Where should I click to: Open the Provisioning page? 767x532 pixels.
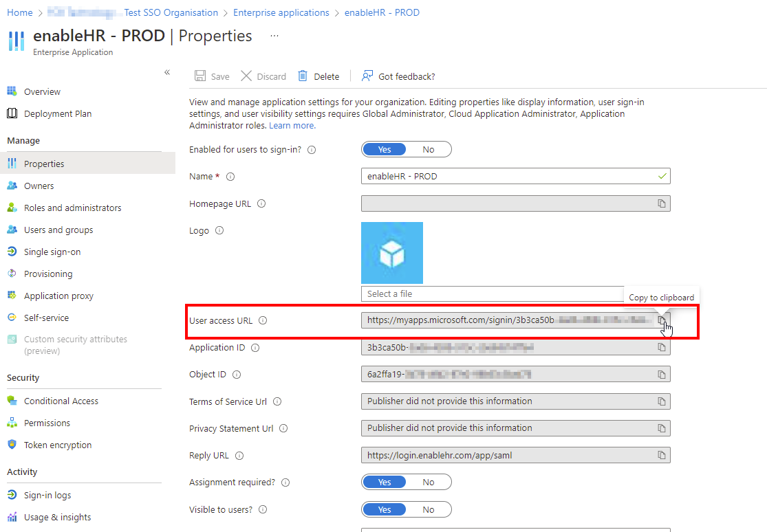pos(48,274)
